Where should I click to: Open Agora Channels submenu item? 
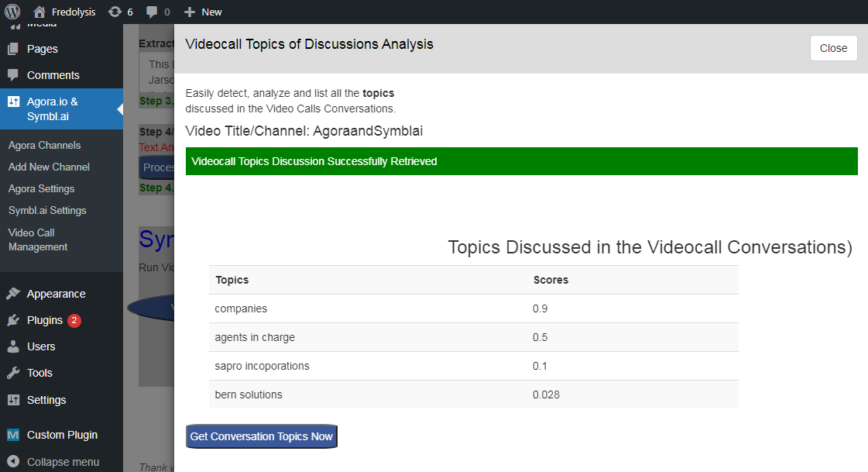44,145
